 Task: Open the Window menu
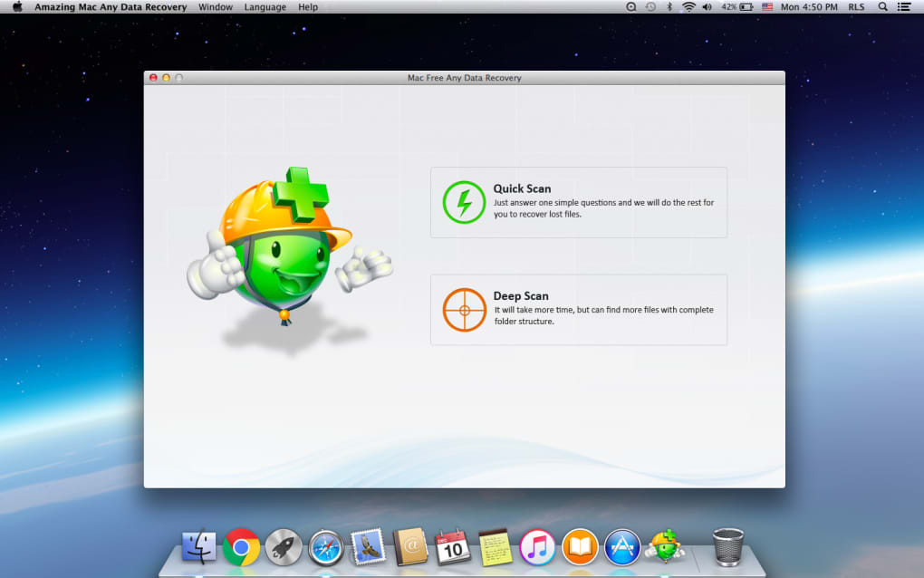(215, 7)
